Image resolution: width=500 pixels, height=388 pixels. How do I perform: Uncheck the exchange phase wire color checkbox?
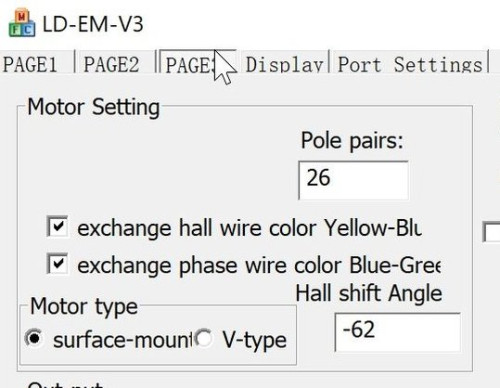point(57,264)
